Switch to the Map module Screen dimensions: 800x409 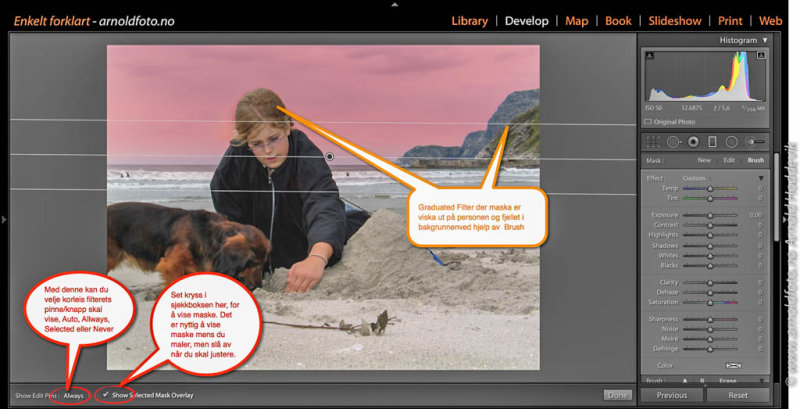tap(577, 21)
